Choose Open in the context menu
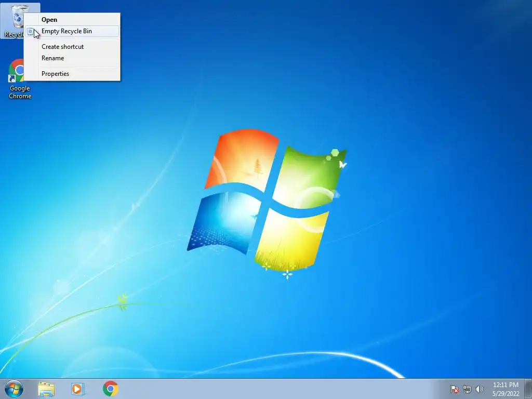532x399 pixels. click(72, 20)
